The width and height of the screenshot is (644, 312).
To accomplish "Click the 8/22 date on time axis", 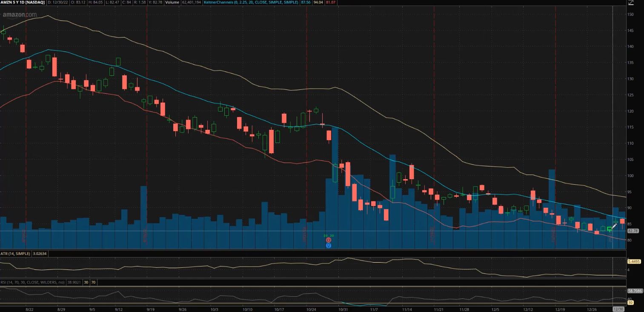I will [29, 309].
